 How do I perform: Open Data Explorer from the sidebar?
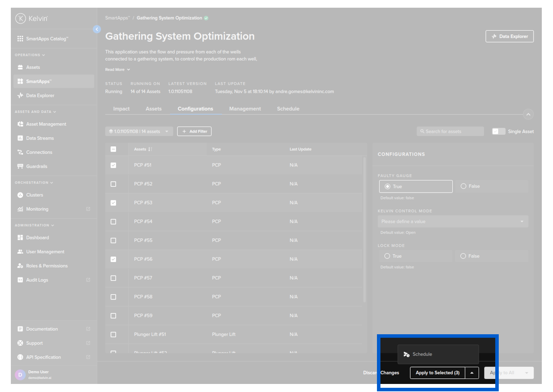40,96
